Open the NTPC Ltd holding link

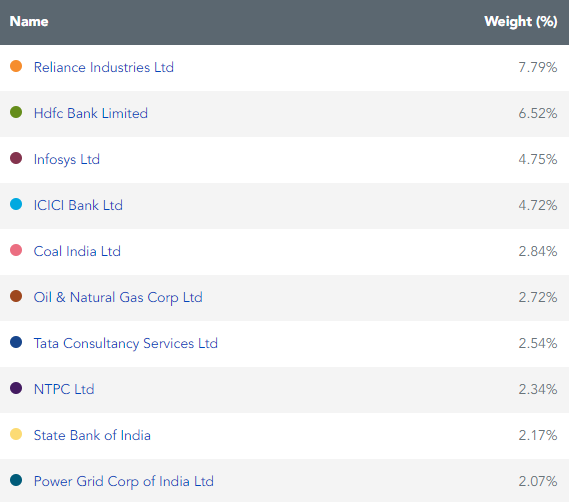click(64, 389)
